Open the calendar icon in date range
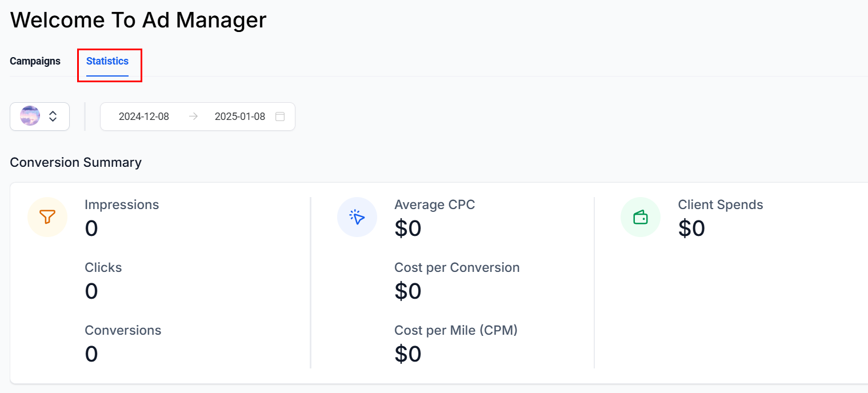 pyautogui.click(x=280, y=117)
